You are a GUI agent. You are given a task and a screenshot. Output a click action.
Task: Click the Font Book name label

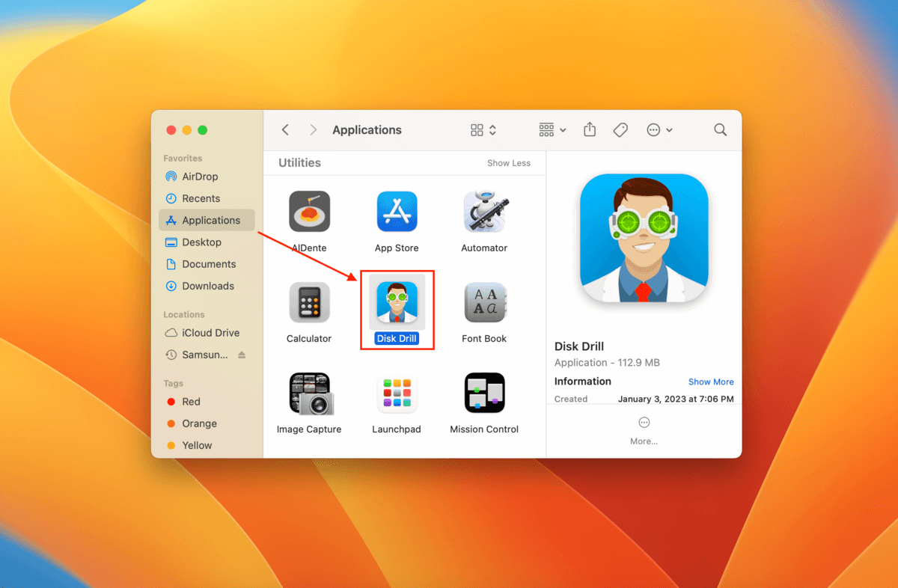pyautogui.click(x=484, y=339)
